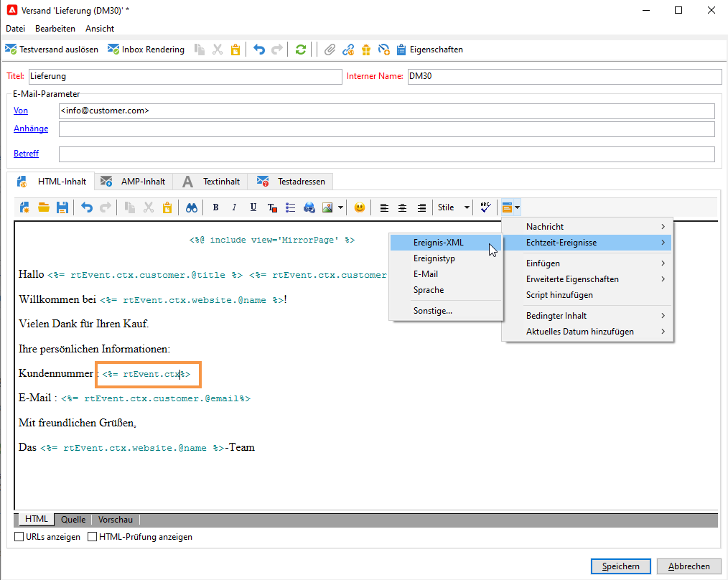Click the Von link
The width and height of the screenshot is (728, 580).
pyautogui.click(x=21, y=111)
